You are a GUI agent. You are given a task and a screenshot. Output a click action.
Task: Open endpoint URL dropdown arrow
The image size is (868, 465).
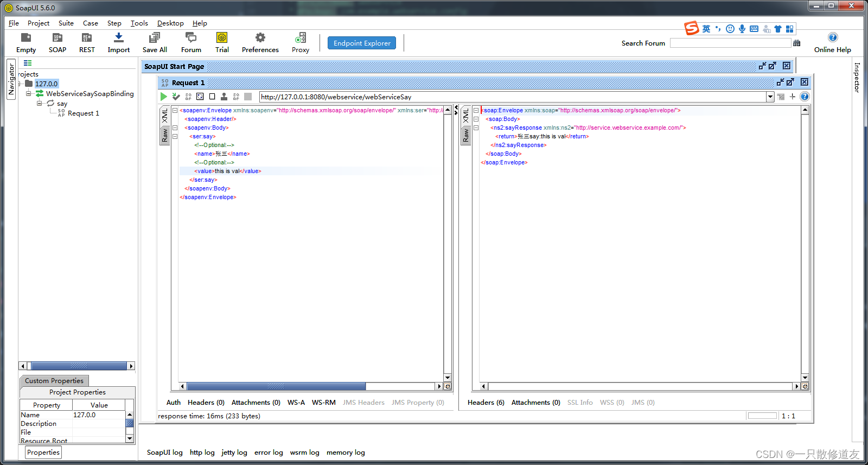click(770, 97)
